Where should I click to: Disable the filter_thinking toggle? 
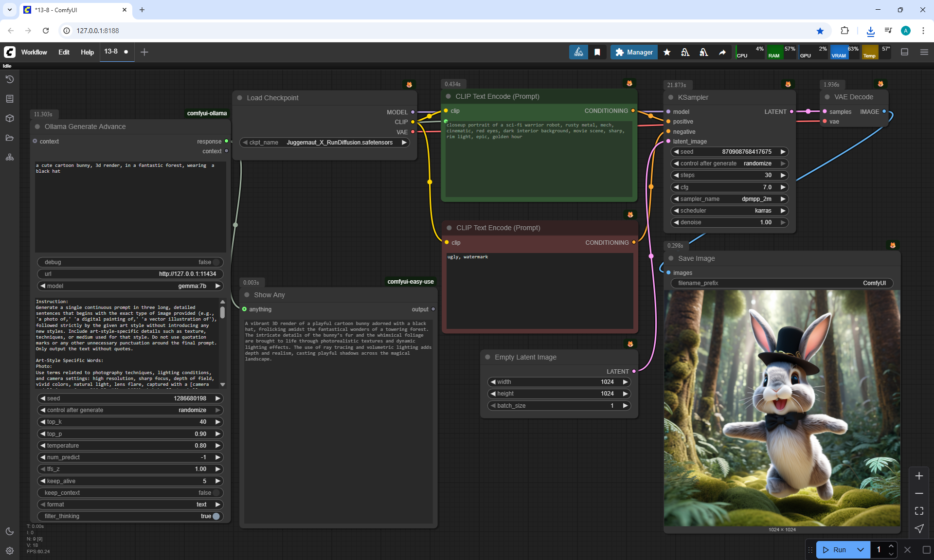coord(216,516)
